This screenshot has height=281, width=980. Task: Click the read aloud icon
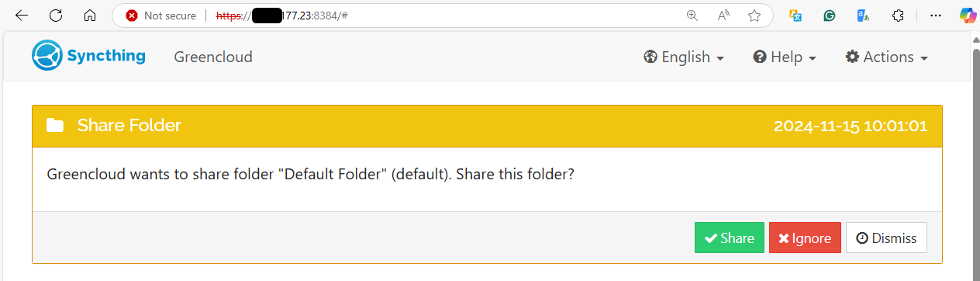tap(723, 16)
